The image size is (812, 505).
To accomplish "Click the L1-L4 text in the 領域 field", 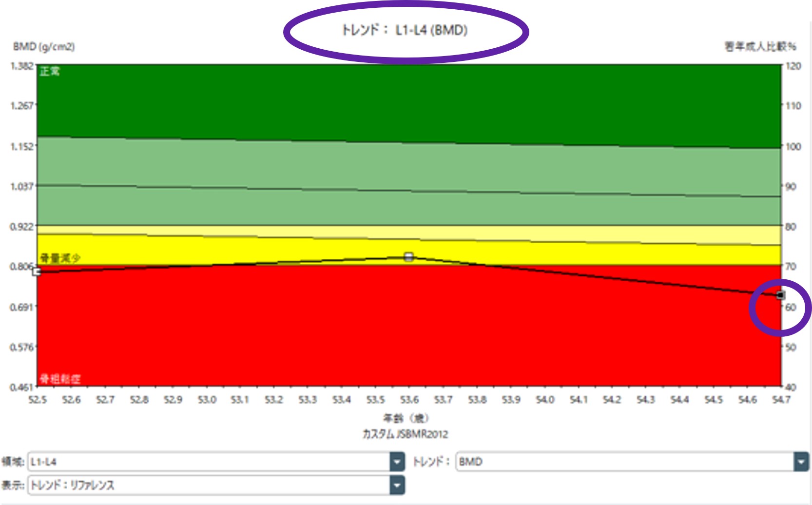I will [44, 462].
